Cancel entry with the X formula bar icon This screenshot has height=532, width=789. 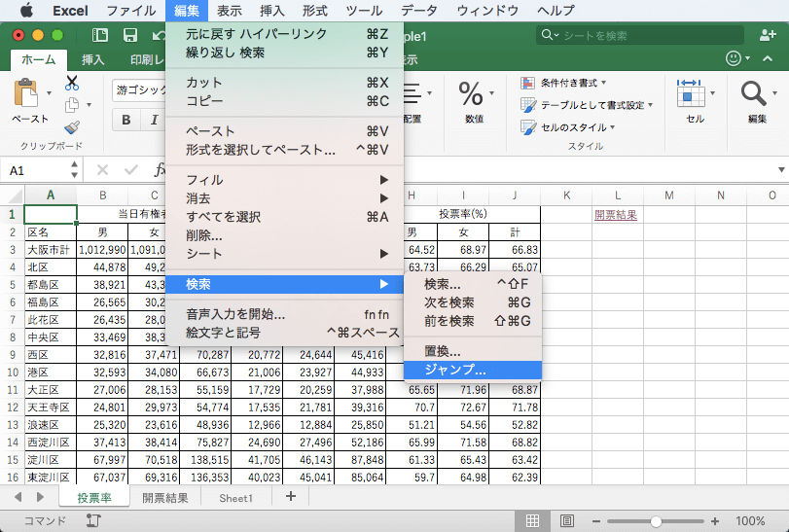tap(103, 170)
